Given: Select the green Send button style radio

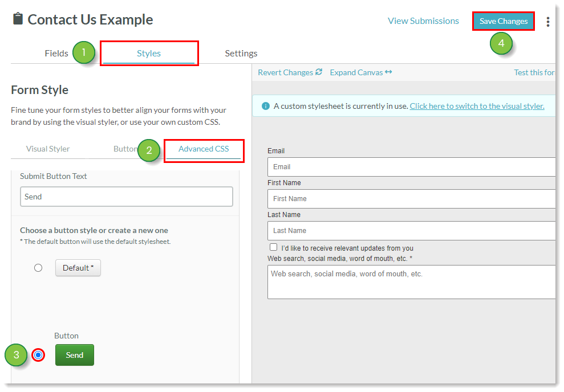Looking at the screenshot, I should tap(38, 355).
